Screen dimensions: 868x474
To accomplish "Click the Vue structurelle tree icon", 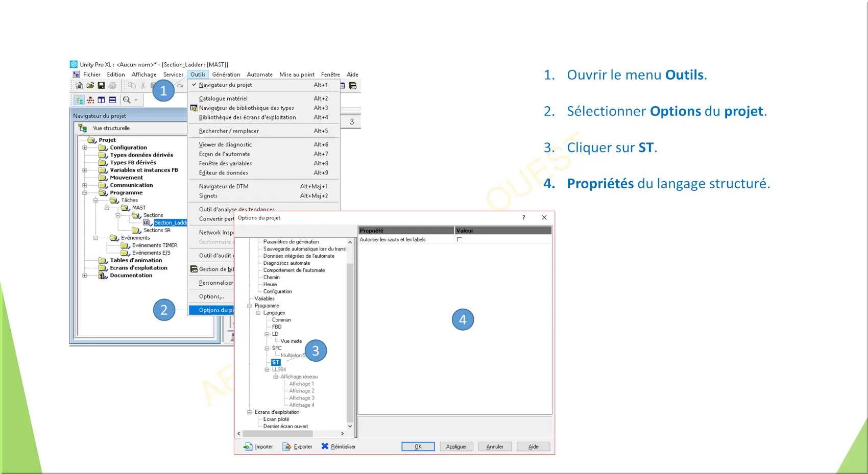I will tap(83, 128).
